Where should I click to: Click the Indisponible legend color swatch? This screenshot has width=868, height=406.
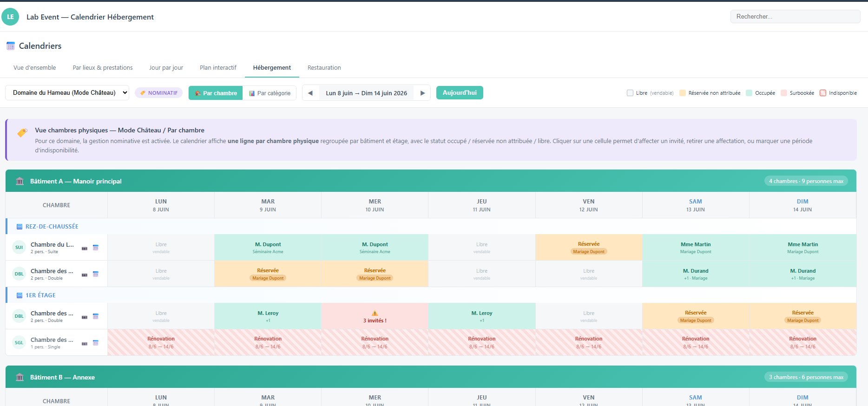pyautogui.click(x=823, y=93)
